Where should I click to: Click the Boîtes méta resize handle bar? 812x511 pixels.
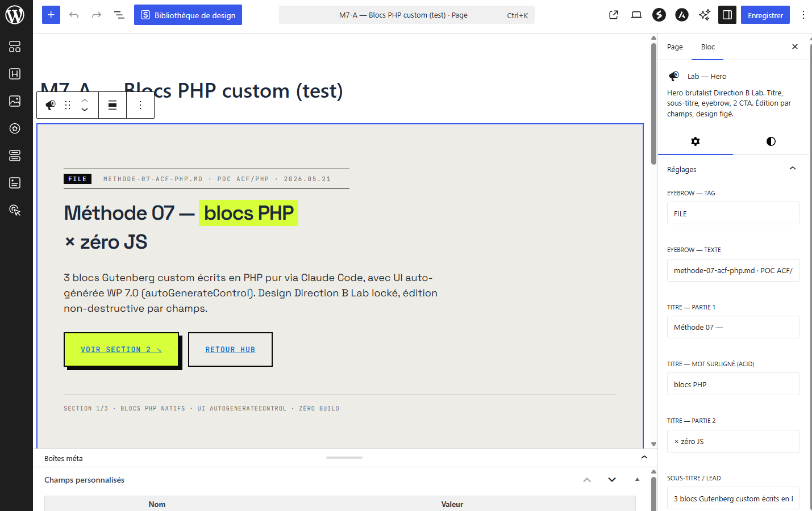pyautogui.click(x=344, y=458)
